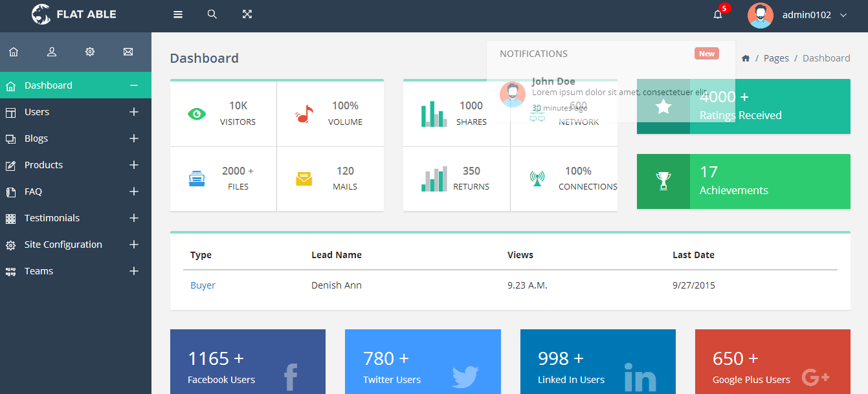Open the admin0102 account dropdown
868x394 pixels.
[806, 15]
